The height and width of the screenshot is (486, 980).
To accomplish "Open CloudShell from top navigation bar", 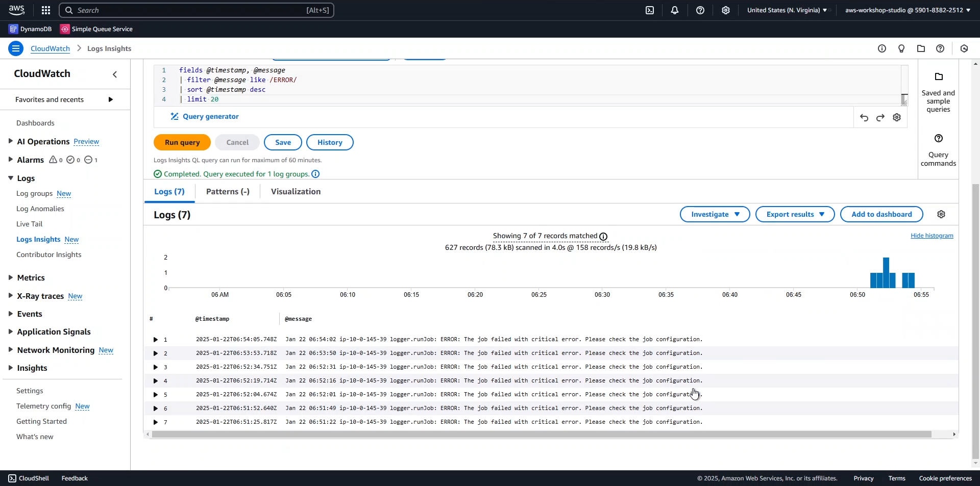I will [x=649, y=10].
